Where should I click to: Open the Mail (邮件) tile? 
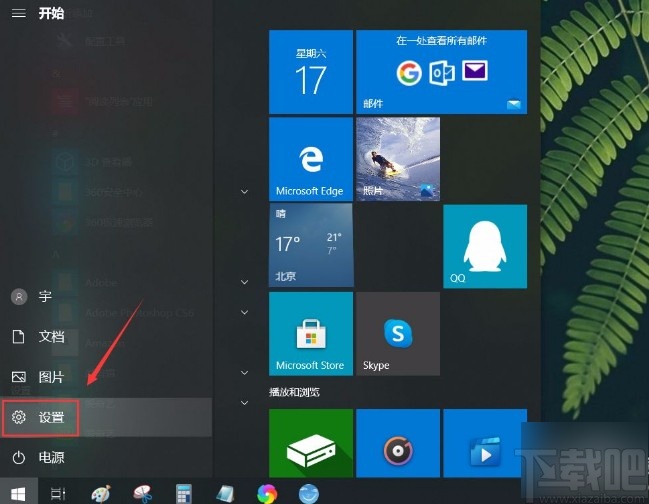[442, 72]
